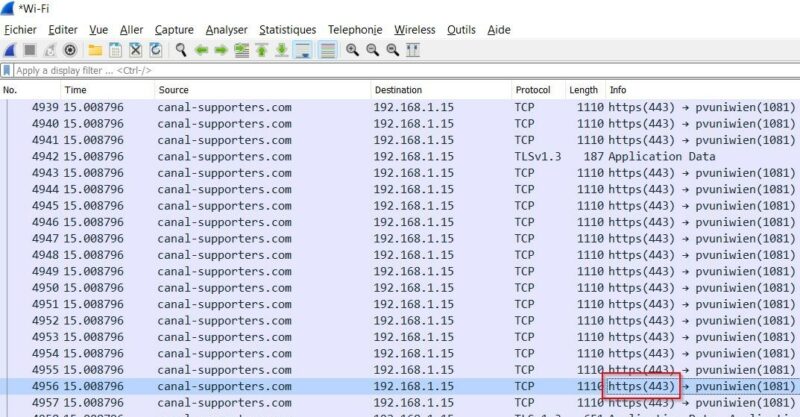Go back to the previous packet
The width and height of the screenshot is (800, 417).
coord(202,50)
